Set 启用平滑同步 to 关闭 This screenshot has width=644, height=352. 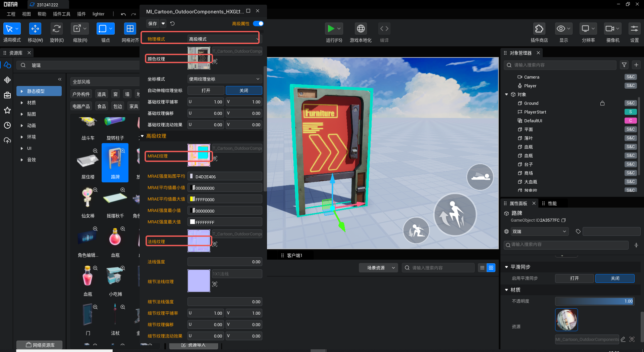point(615,278)
